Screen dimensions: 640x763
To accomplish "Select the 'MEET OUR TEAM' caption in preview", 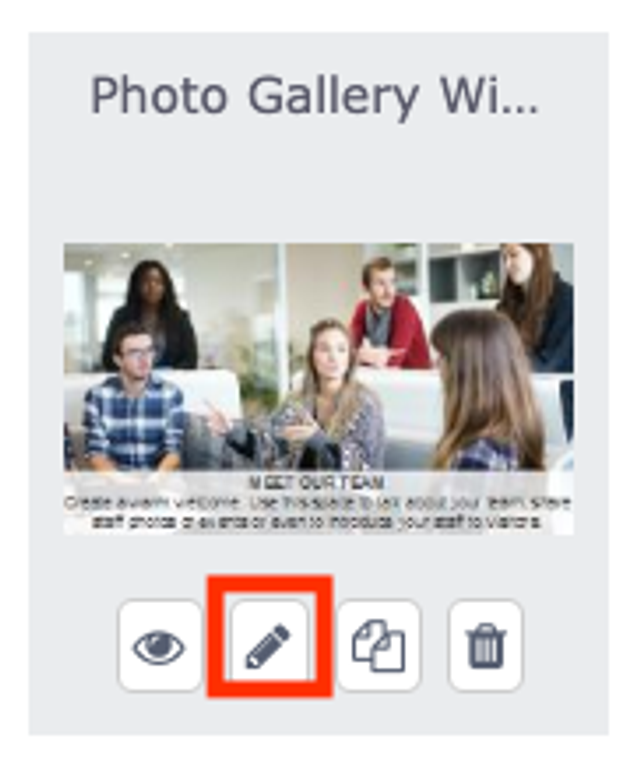I will coord(317,483).
